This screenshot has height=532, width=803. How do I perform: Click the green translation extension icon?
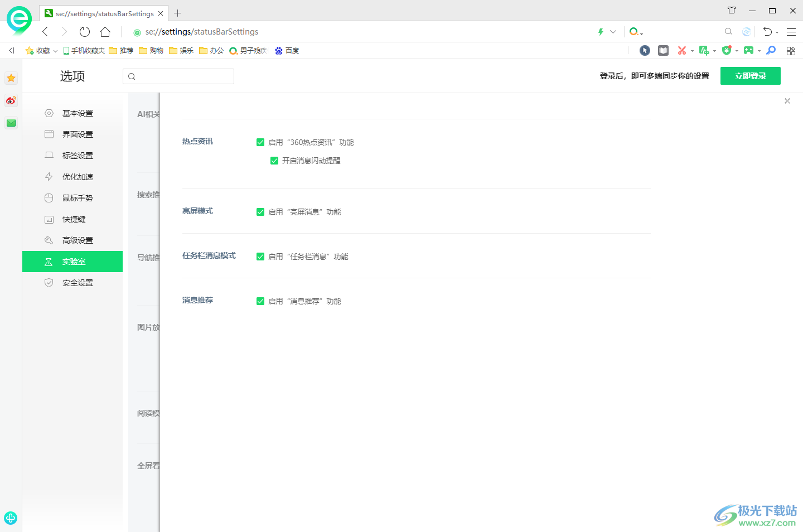click(x=704, y=51)
